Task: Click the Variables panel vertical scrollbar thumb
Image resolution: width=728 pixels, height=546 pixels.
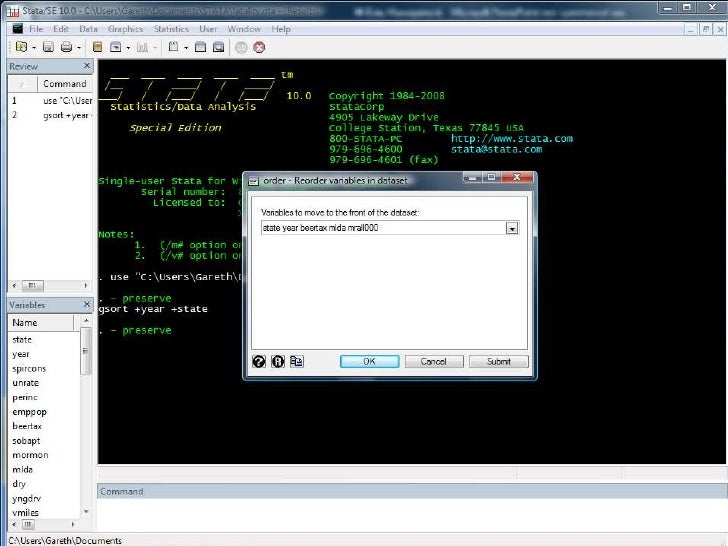Action: (x=86, y=351)
